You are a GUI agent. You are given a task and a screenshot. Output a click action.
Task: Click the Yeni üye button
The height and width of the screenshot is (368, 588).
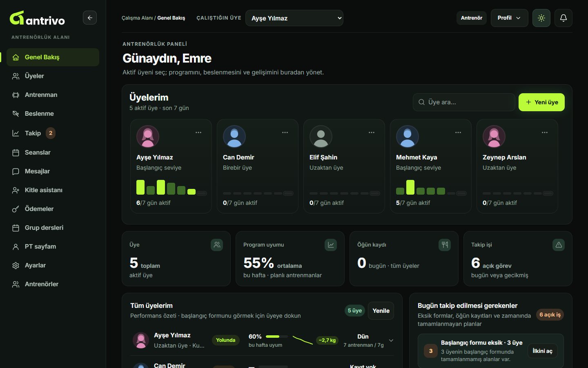[x=541, y=102]
